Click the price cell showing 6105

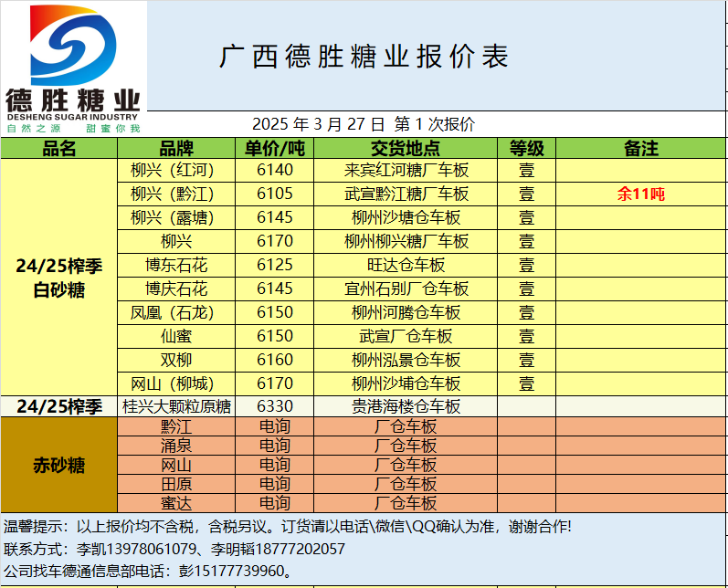click(275, 194)
